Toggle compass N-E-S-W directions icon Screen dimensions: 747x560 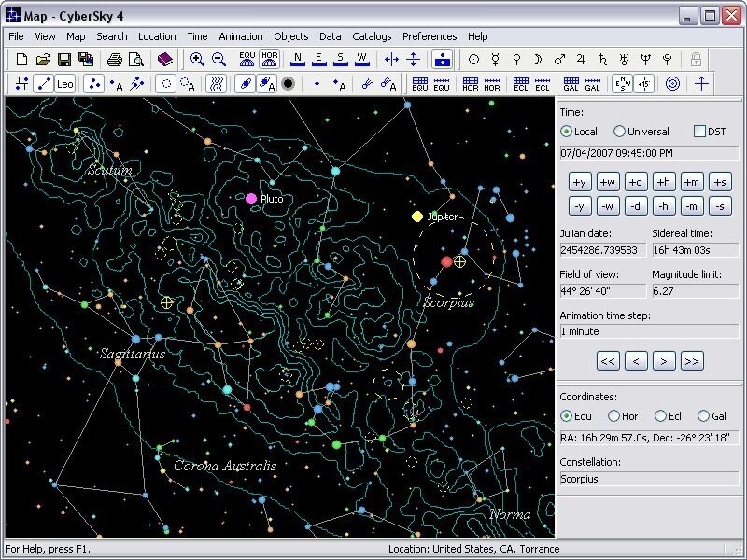pos(622,84)
